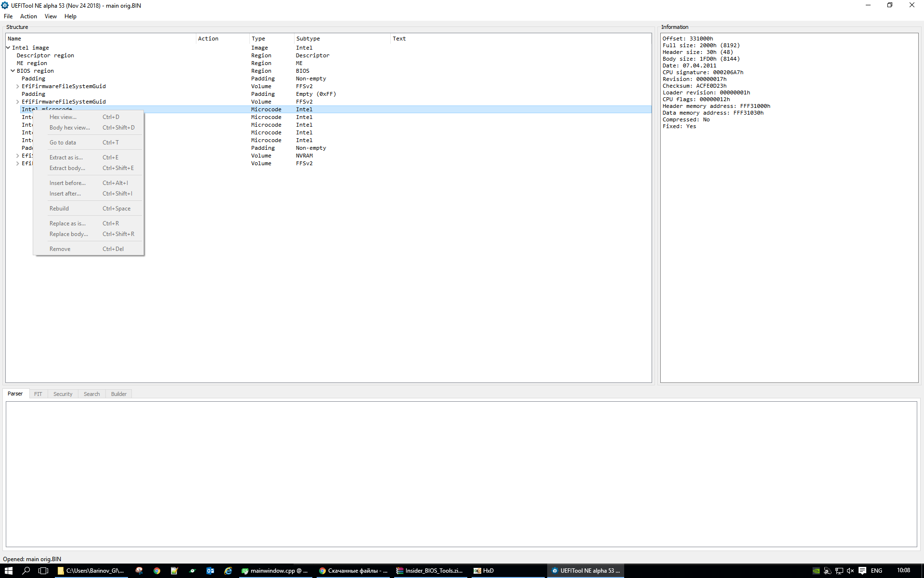Select the ME region tree row
This screenshot has width=924, height=578.
(32, 63)
